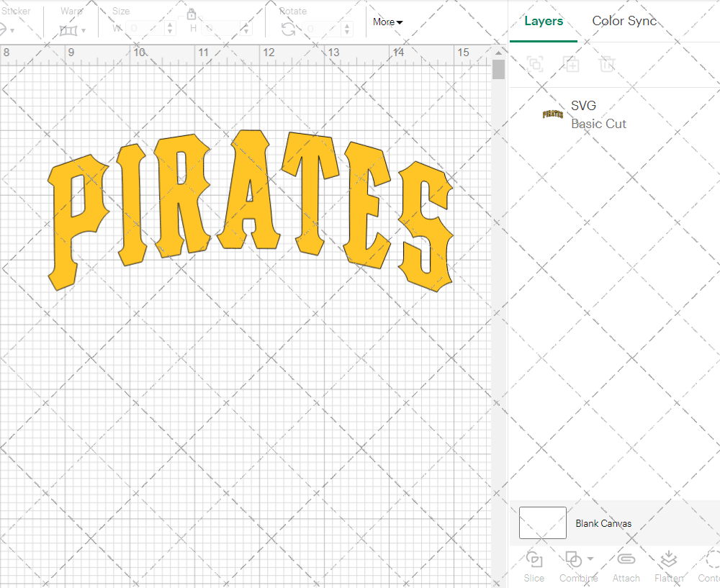Increase height with stepper arrows

coord(246,25)
